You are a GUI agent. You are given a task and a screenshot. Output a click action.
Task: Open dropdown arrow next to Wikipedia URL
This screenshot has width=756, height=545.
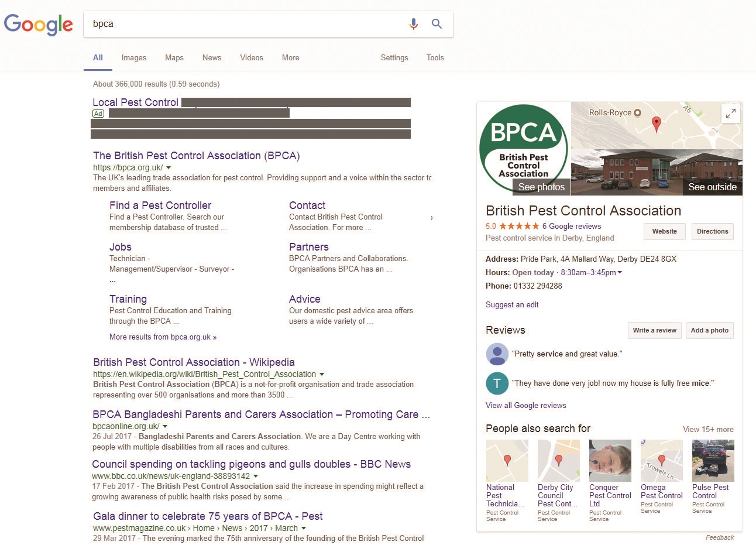click(x=322, y=375)
